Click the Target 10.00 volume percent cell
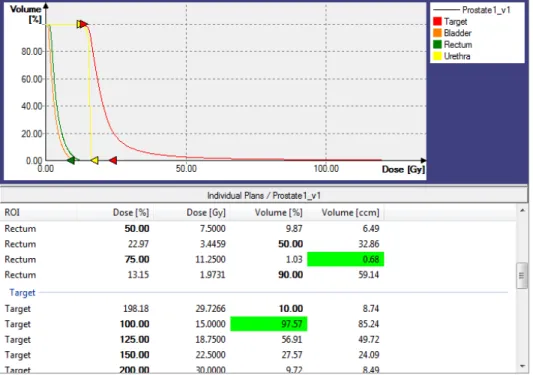This screenshot has height=375, width=533. click(x=291, y=308)
